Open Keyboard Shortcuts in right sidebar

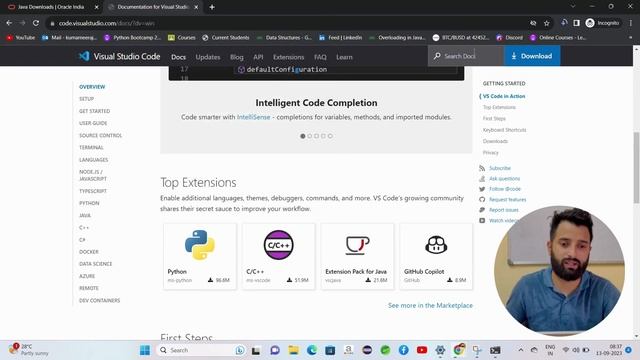click(x=504, y=130)
